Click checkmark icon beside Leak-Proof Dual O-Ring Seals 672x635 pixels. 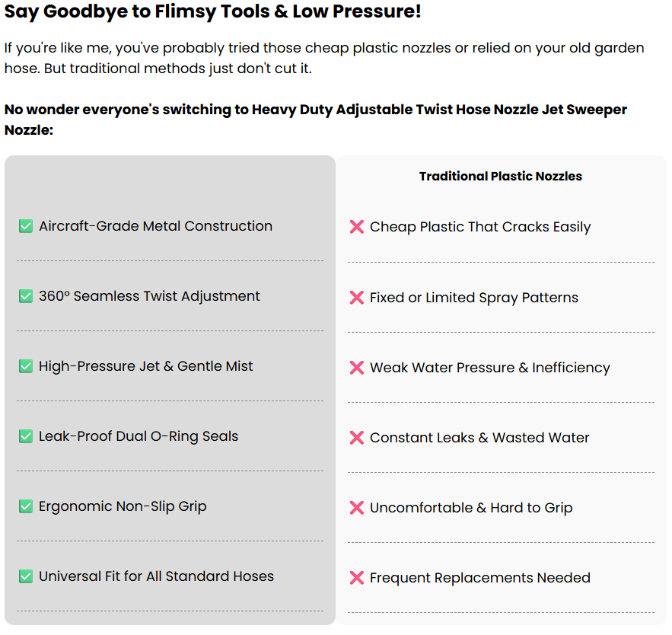click(26, 436)
